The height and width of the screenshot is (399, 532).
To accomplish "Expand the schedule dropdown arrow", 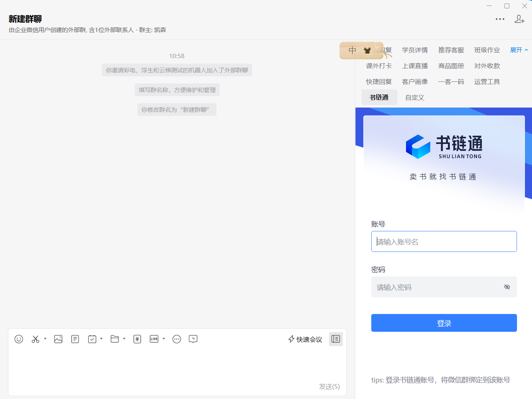I will [x=102, y=339].
